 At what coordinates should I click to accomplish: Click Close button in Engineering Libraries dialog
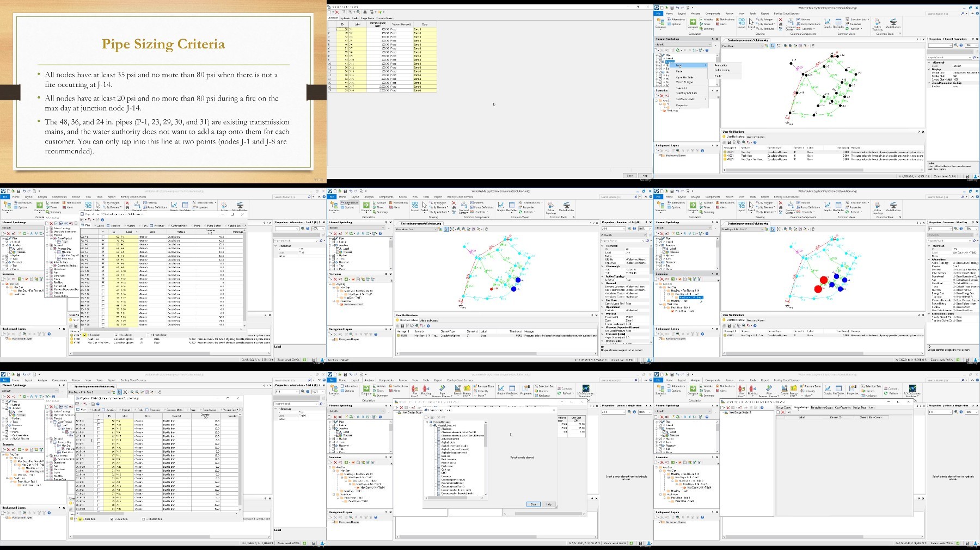click(534, 504)
